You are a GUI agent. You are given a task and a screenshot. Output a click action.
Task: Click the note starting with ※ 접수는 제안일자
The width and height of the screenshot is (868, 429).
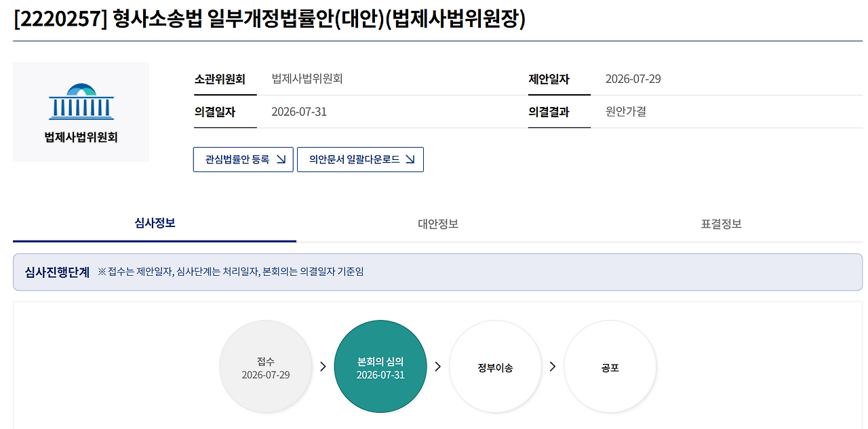tap(231, 272)
